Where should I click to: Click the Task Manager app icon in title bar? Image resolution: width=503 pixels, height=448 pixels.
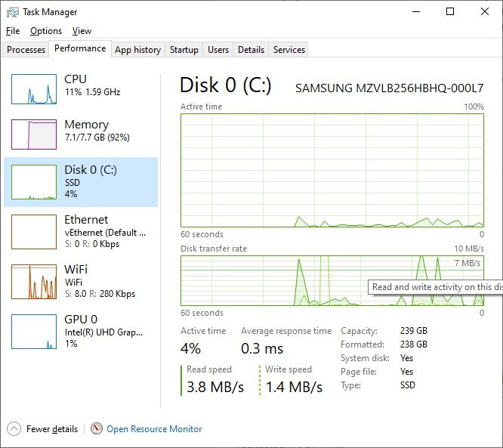point(13,12)
